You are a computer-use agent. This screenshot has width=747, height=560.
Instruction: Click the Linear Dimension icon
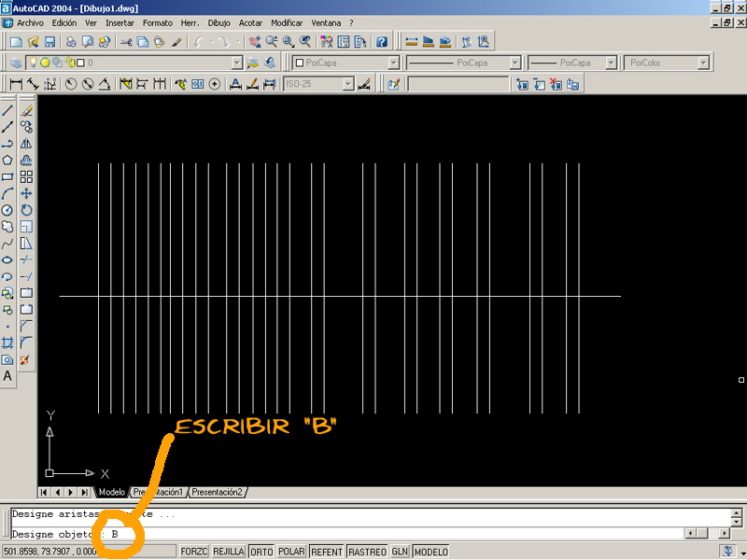pyautogui.click(x=16, y=84)
